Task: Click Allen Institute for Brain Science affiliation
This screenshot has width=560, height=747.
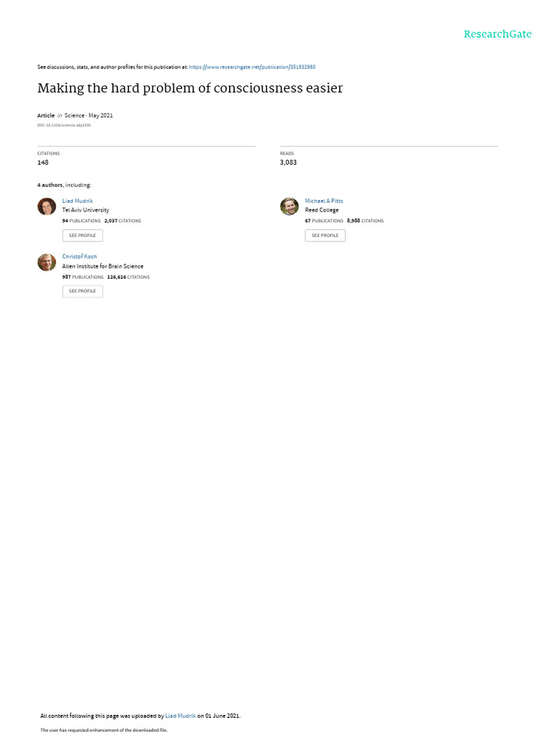Action: click(103, 266)
